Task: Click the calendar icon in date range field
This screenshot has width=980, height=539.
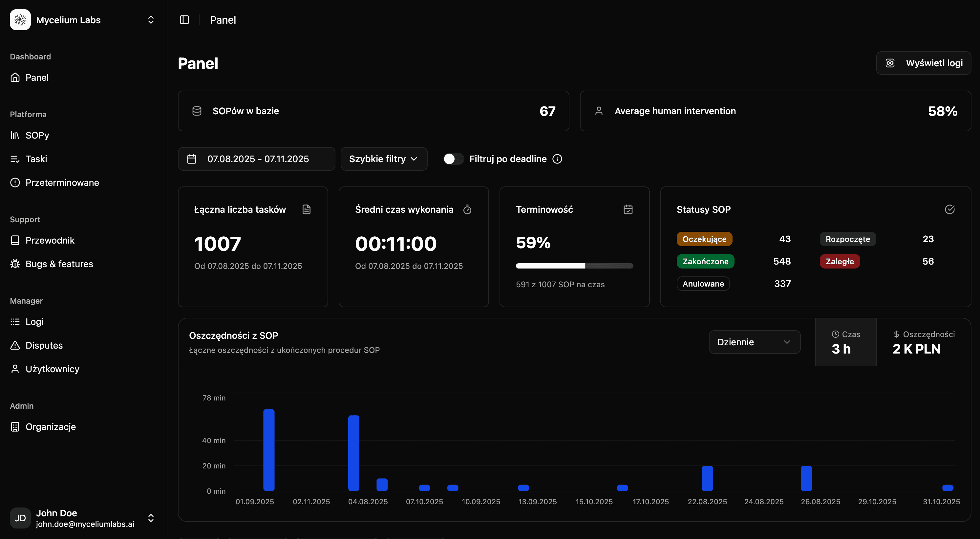Action: coord(192,159)
